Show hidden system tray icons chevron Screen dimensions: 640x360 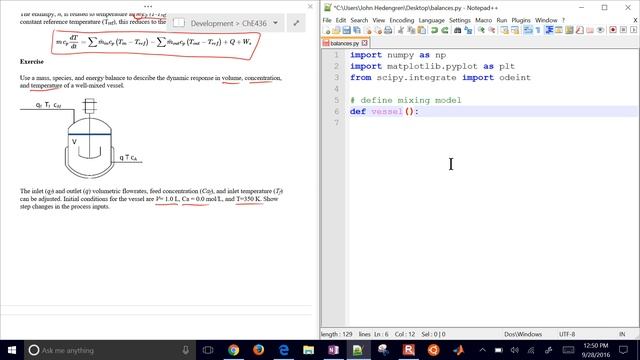[482, 350]
